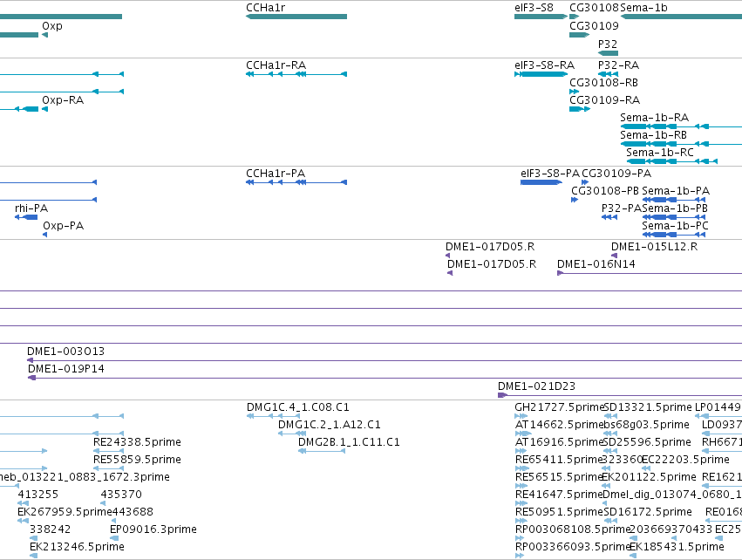Viewport: 742px width, 560px height.
Task: Click the CG30109-RA transcript label
Action: [605, 100]
